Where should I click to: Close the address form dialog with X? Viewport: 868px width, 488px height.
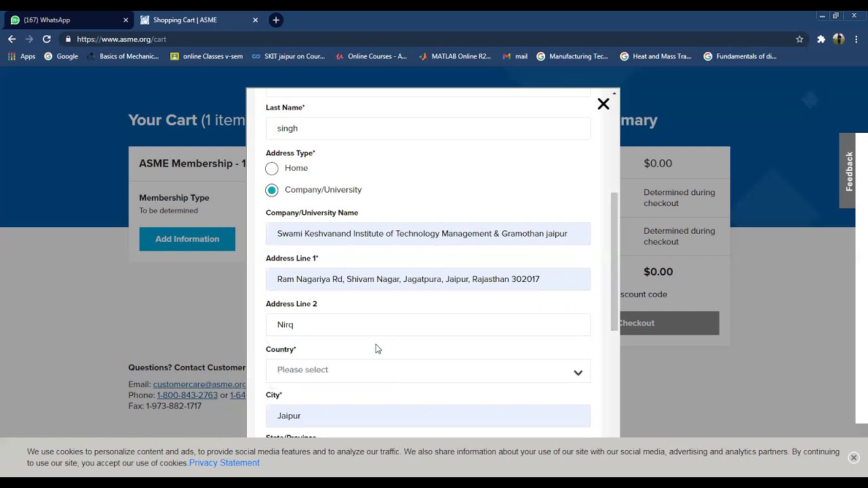coord(603,104)
